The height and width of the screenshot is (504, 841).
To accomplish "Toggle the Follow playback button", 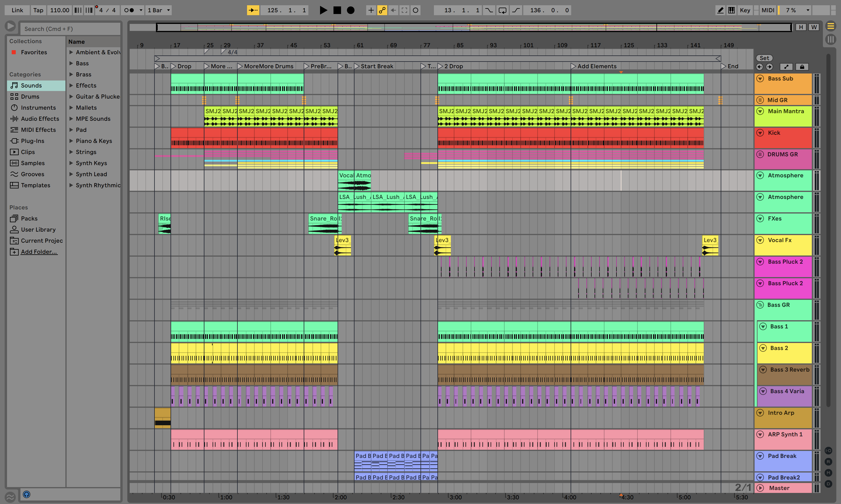I will (x=253, y=10).
